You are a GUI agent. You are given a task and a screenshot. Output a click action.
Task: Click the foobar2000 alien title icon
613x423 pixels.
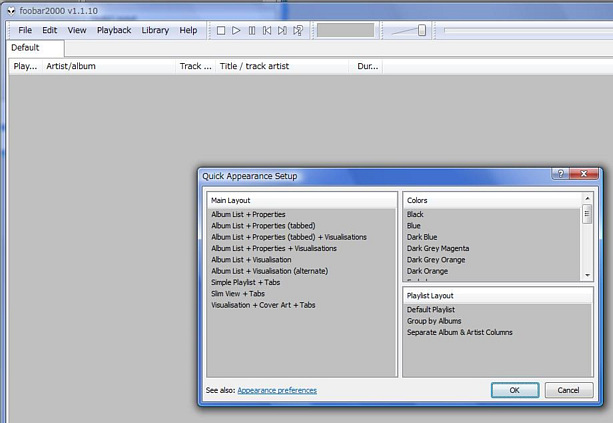pyautogui.click(x=11, y=11)
